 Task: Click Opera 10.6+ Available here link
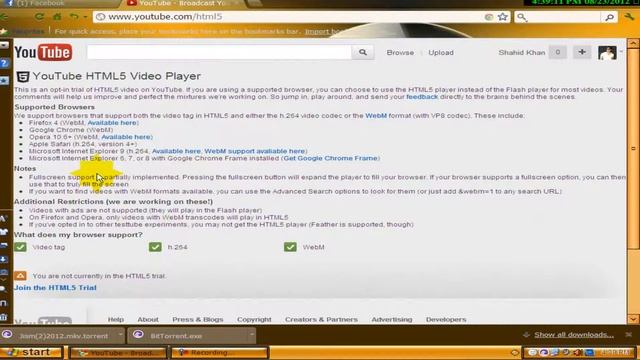pyautogui.click(x=126, y=137)
